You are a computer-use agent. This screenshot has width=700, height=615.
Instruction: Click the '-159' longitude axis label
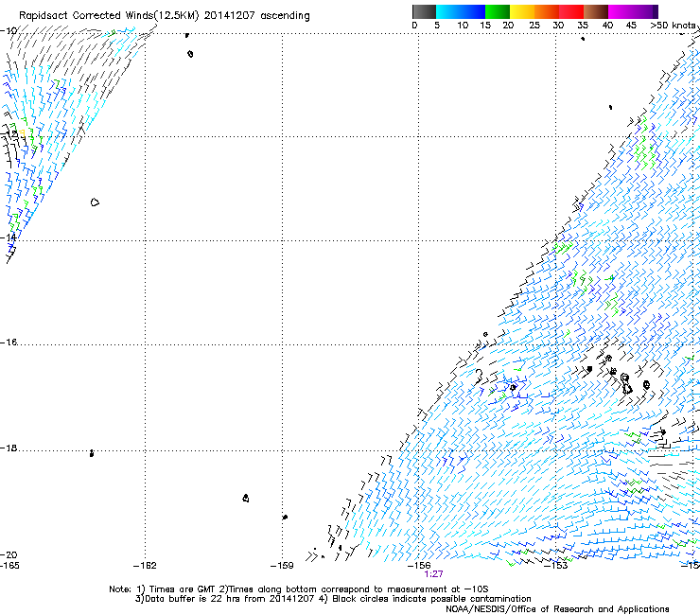point(282,566)
